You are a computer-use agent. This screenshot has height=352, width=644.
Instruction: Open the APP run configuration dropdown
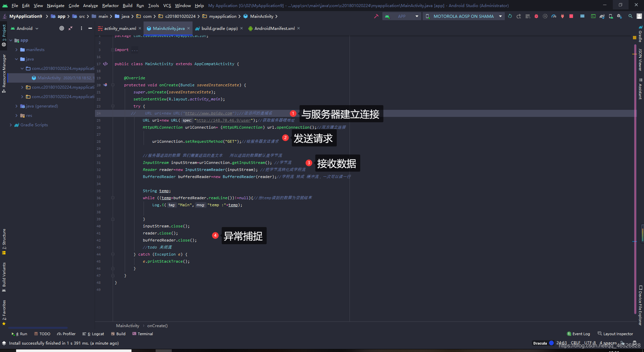click(x=402, y=16)
